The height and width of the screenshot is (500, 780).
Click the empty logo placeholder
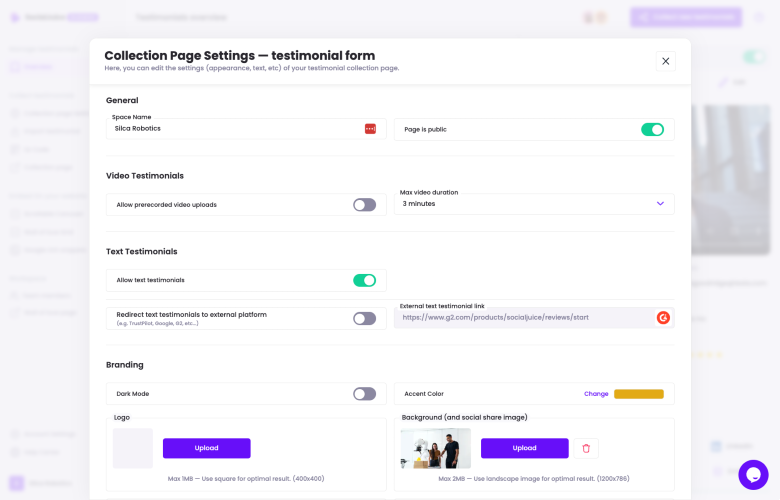pyautogui.click(x=133, y=448)
